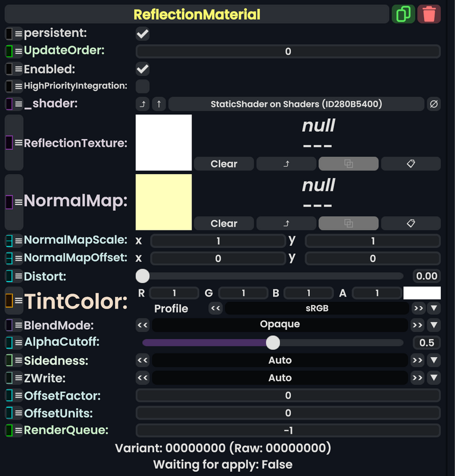Toggle the Enabled checkbox
Viewport: 455px width, 476px height.
(143, 68)
